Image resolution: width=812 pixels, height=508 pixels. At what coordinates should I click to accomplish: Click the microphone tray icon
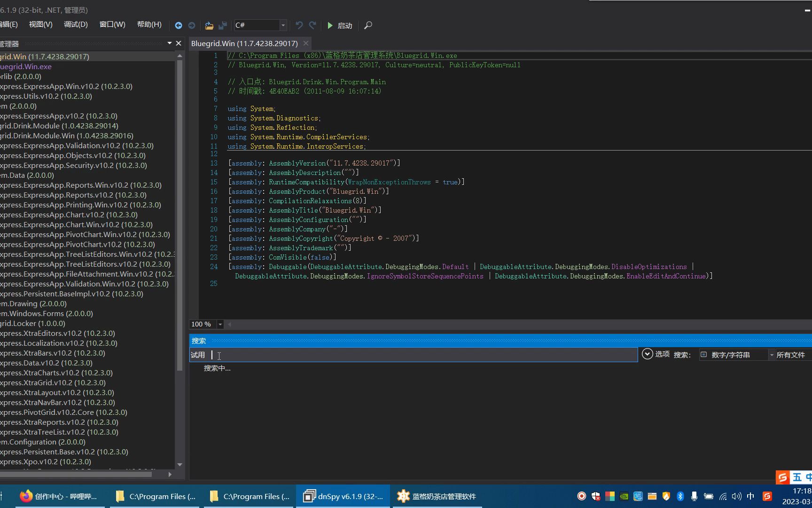(x=694, y=496)
